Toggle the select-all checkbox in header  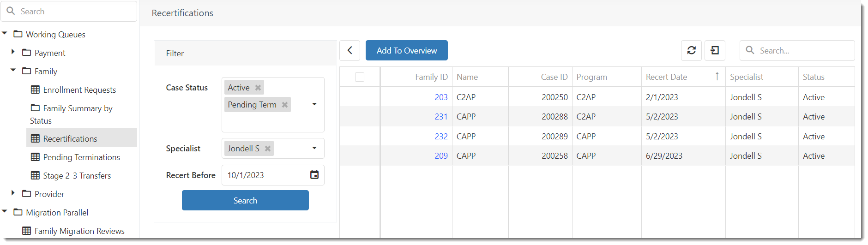[360, 77]
